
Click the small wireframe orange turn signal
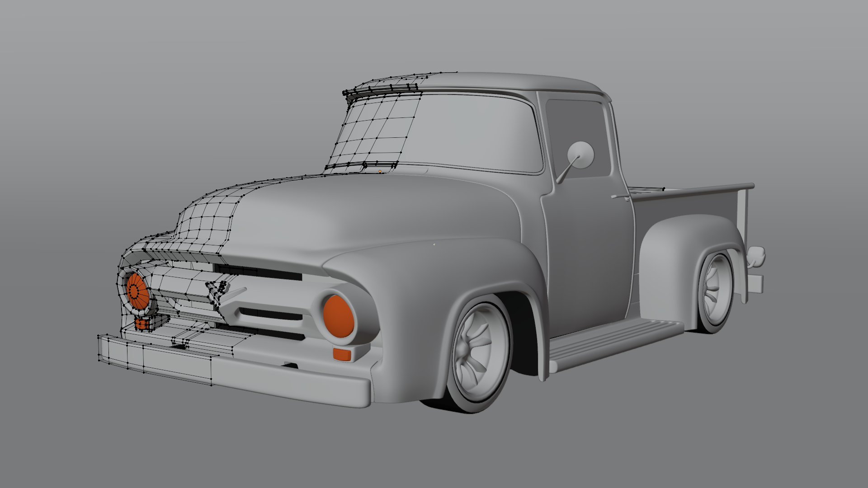click(142, 324)
